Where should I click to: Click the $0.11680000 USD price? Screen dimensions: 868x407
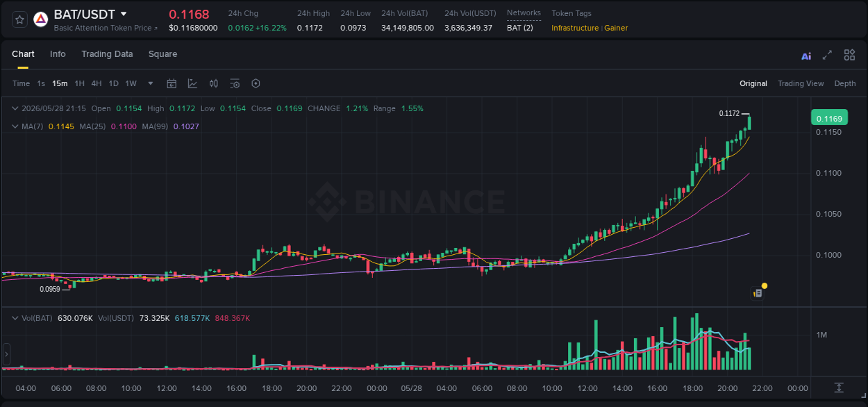(x=193, y=28)
